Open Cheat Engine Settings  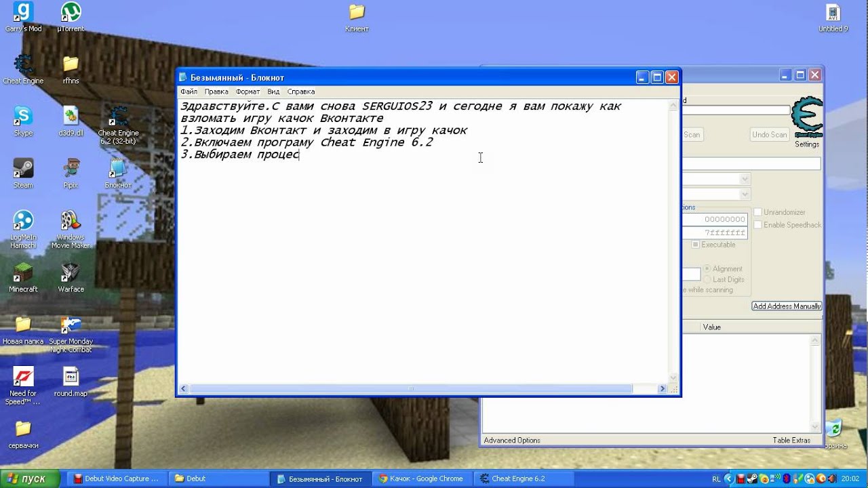click(x=807, y=144)
